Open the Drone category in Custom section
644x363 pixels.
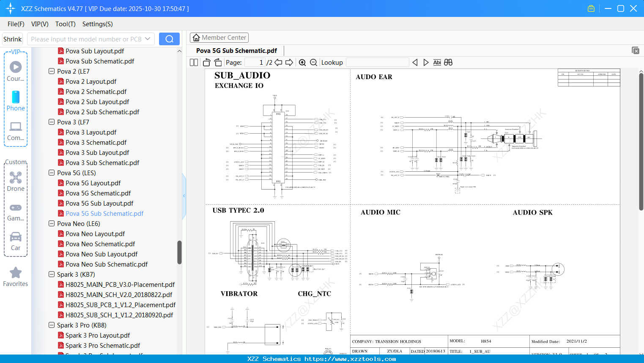point(16,181)
